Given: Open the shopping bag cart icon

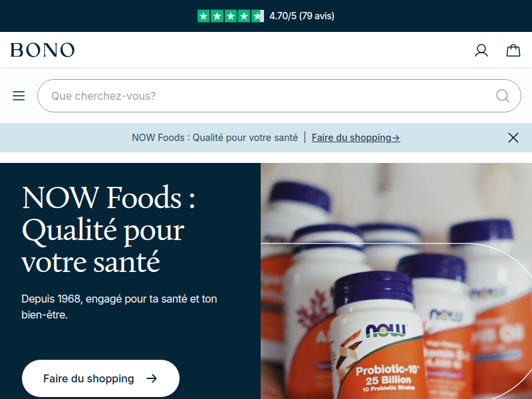Looking at the screenshot, I should click(x=513, y=51).
